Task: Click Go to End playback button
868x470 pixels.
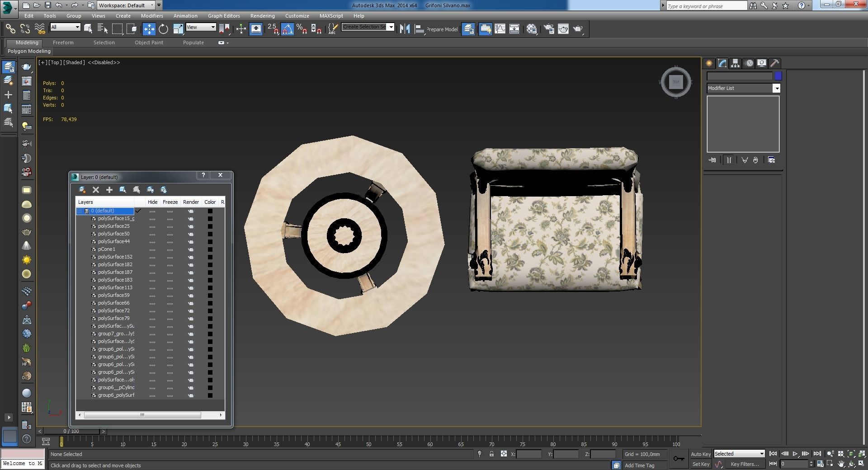Action: click(x=817, y=454)
